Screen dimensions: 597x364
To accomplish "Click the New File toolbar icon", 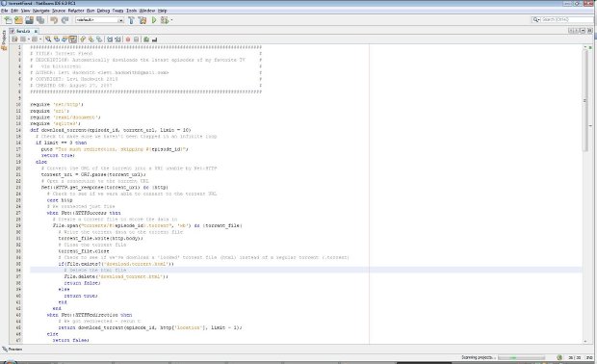I will (x=8, y=20).
